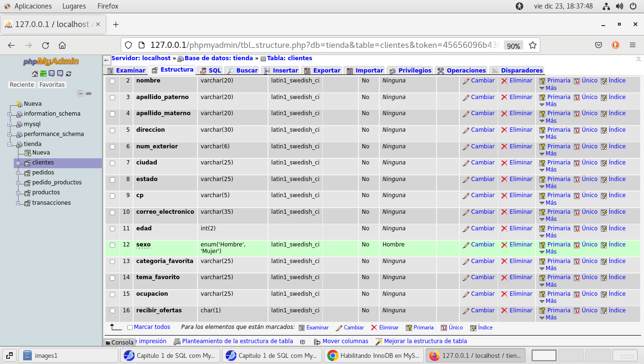Open the Aplicaciones menu in the top bar

coord(33,6)
